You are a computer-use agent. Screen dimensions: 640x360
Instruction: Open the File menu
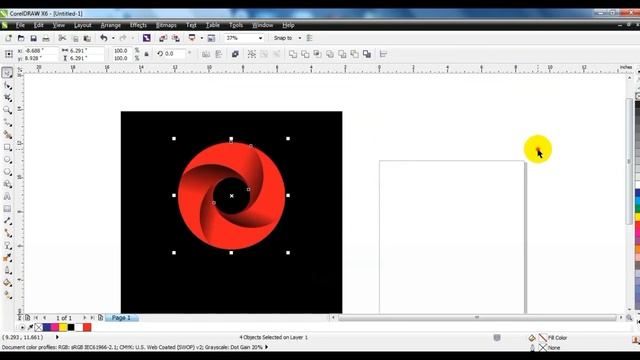pos(20,25)
